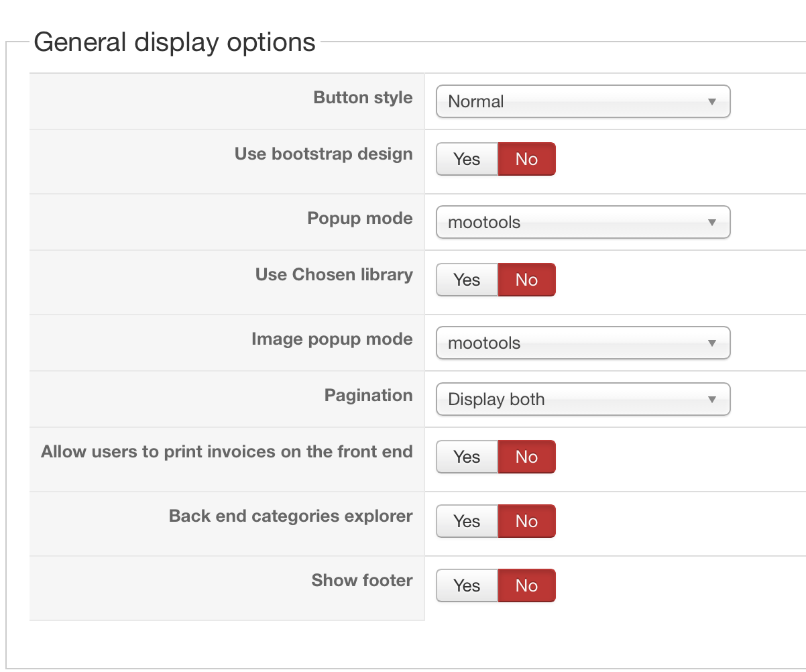Click No for Back end categories explorer
This screenshot has width=806, height=672.
[x=526, y=521]
